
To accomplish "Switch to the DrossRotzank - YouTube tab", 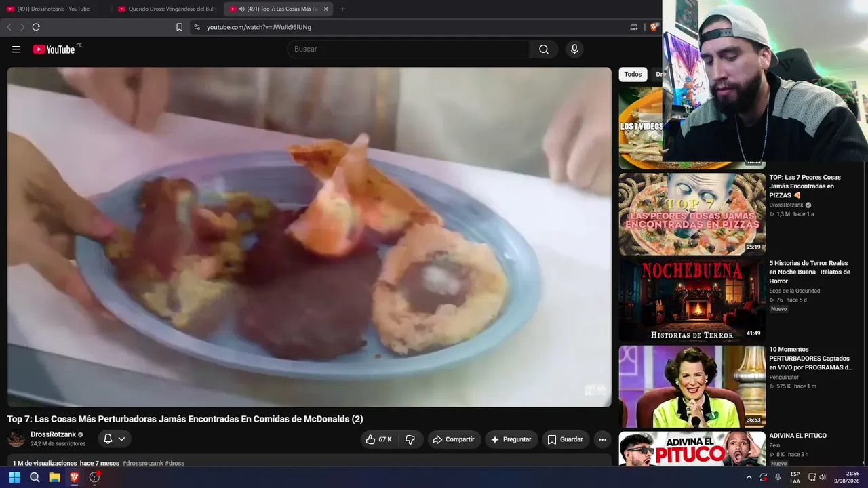I will coord(54,9).
